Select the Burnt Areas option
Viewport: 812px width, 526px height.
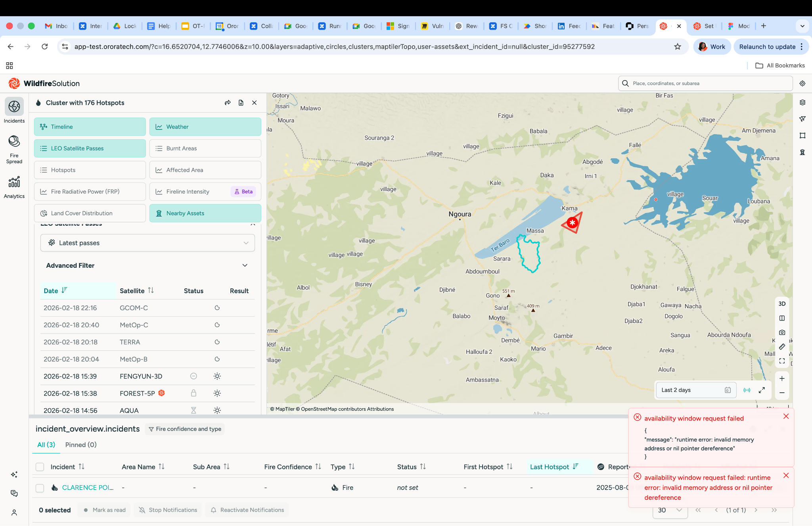point(205,148)
